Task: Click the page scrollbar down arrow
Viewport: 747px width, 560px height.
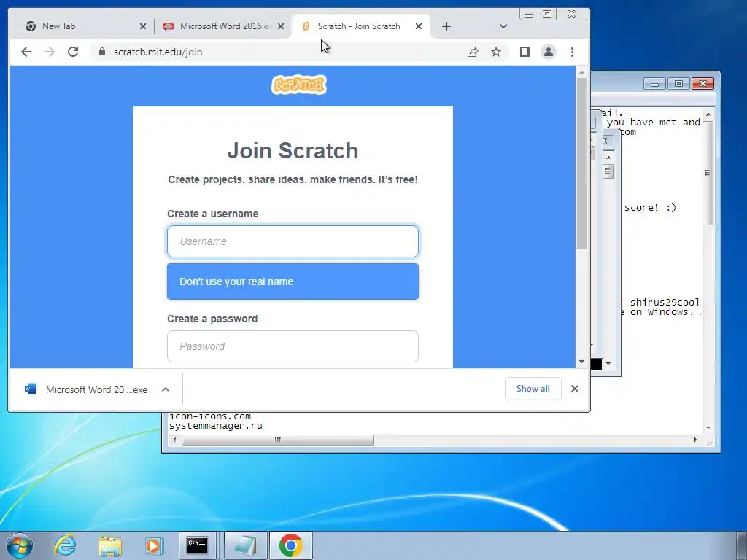Action: (581, 362)
